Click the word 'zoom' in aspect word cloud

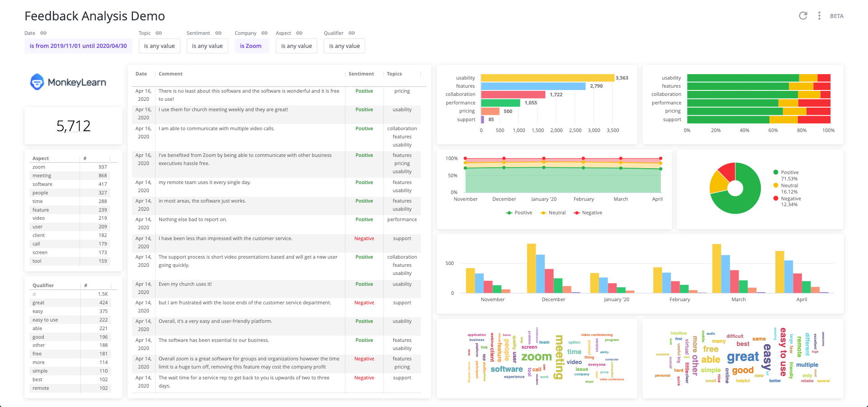[537, 357]
